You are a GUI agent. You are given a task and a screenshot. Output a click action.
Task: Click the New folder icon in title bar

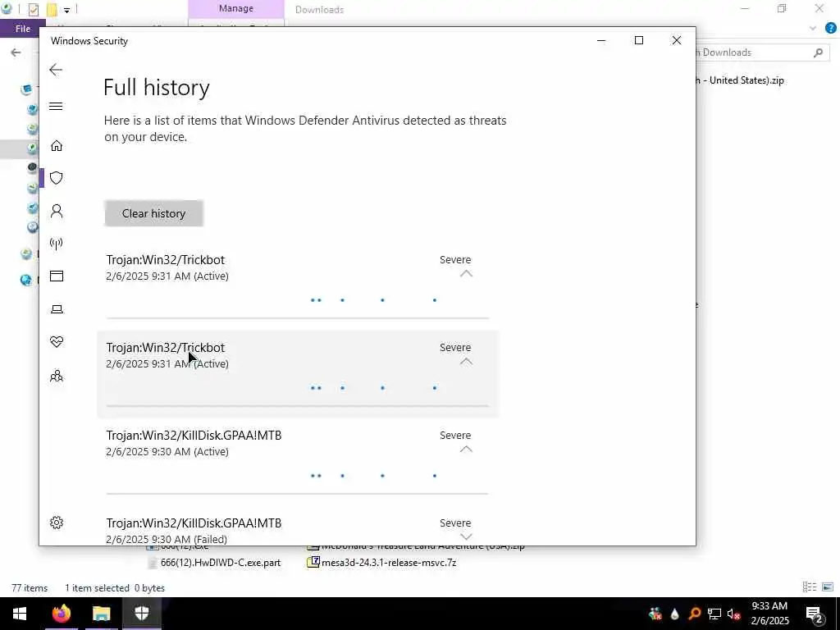coord(52,10)
